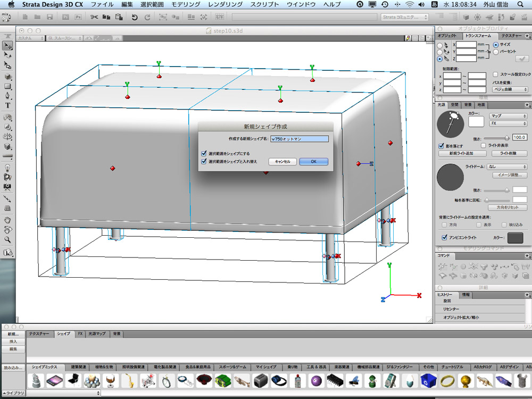Select the パーセント radio button
This screenshot has width=532, height=399.
(x=496, y=52)
